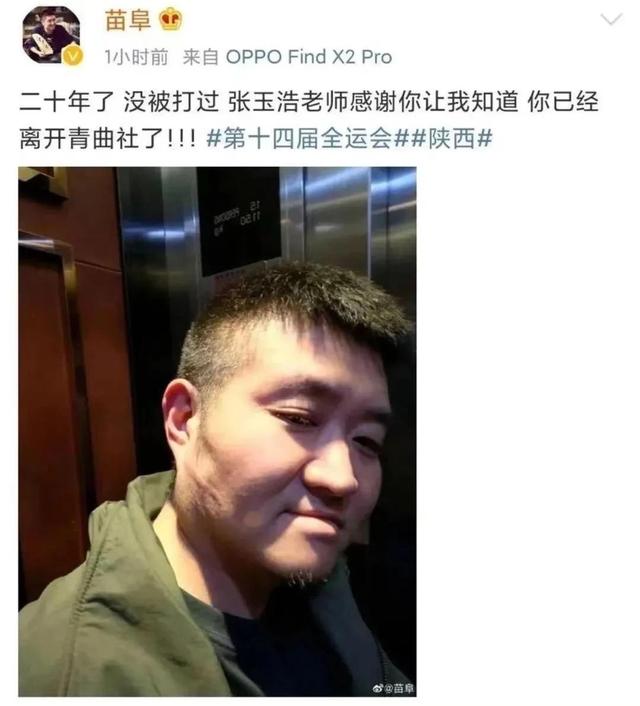
Task: Open the poster's round profile avatar
Action: pyautogui.click(x=51, y=35)
